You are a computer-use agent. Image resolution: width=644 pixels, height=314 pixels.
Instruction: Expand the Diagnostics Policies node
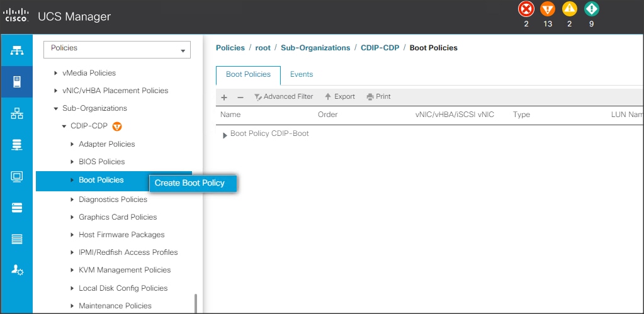click(72, 199)
